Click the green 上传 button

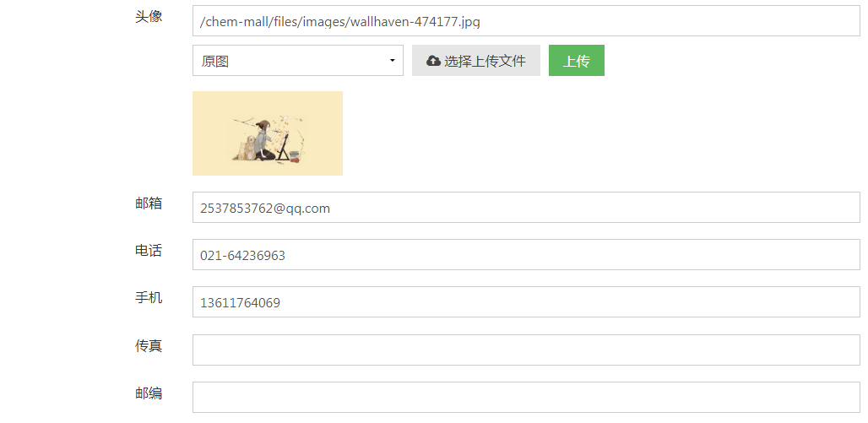coord(576,60)
